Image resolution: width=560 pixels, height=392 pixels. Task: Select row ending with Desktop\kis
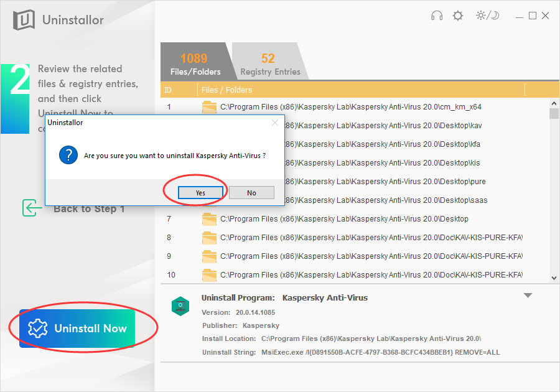pyautogui.click(x=382, y=163)
